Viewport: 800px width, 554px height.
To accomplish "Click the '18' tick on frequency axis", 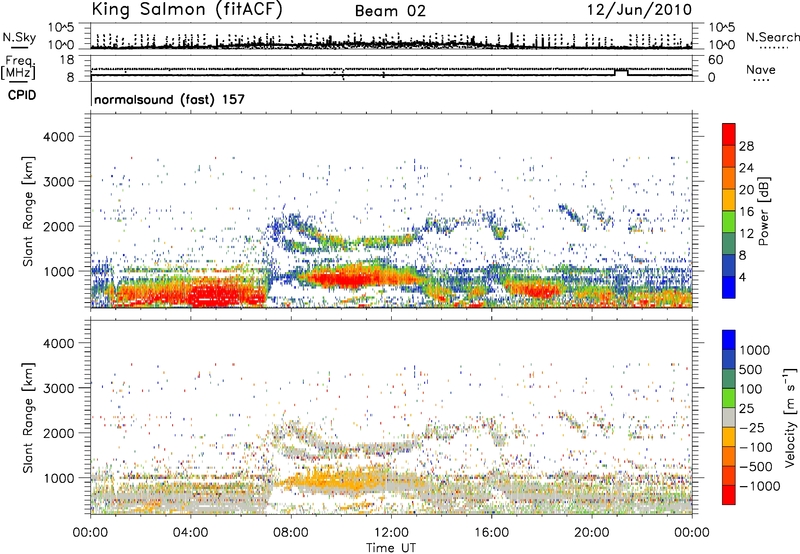I will coord(67,60).
